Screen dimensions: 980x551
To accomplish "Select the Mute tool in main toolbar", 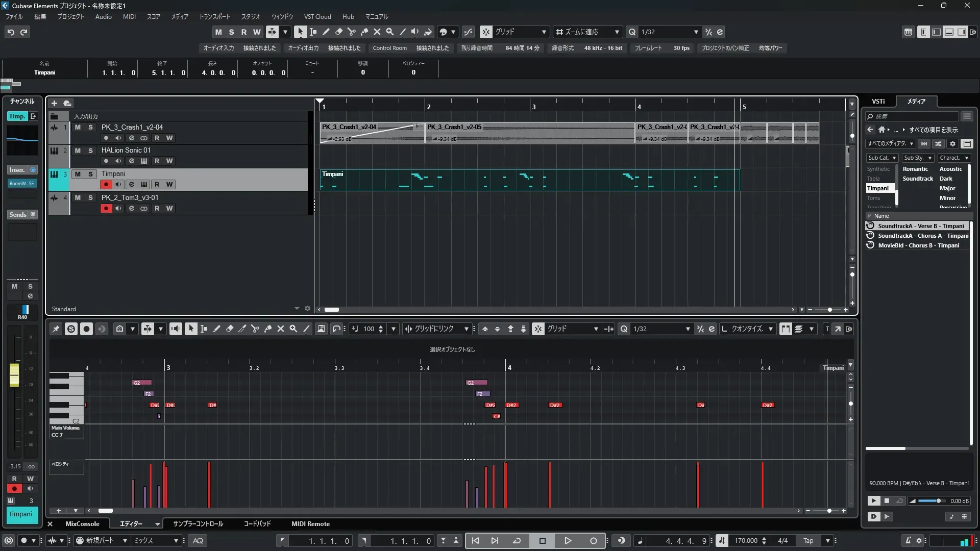I will tap(377, 32).
